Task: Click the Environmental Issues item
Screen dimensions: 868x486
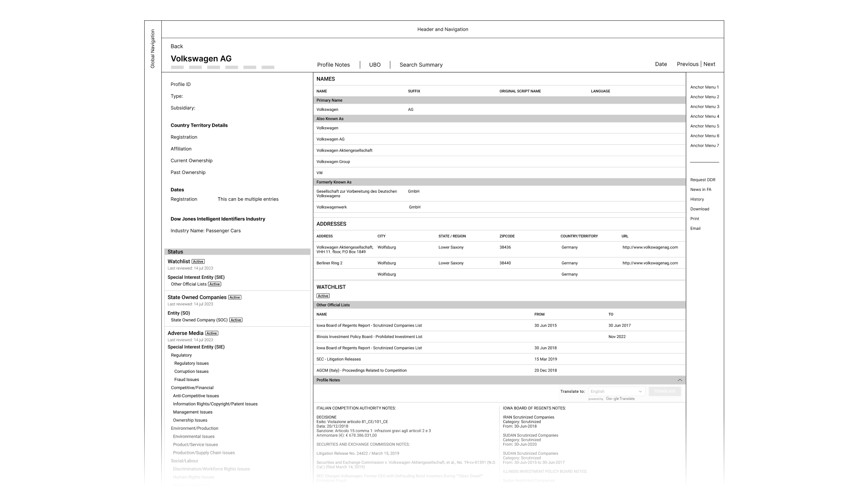Action: [x=193, y=437]
